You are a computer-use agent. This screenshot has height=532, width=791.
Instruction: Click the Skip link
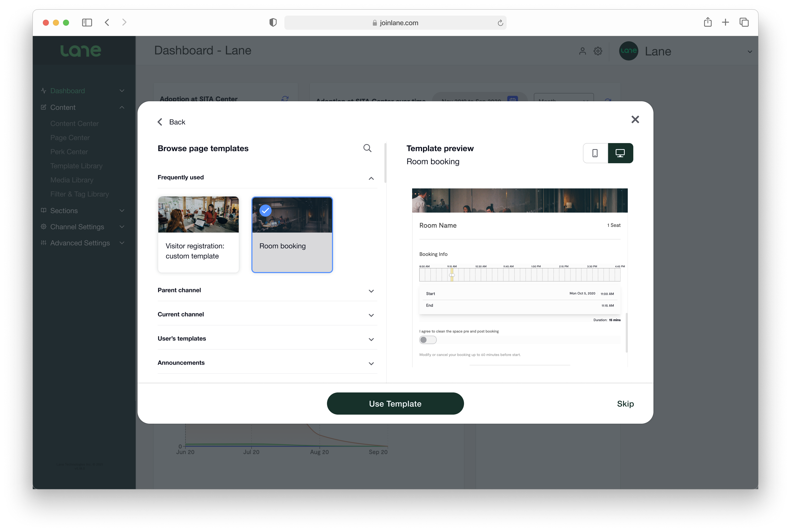pyautogui.click(x=625, y=404)
